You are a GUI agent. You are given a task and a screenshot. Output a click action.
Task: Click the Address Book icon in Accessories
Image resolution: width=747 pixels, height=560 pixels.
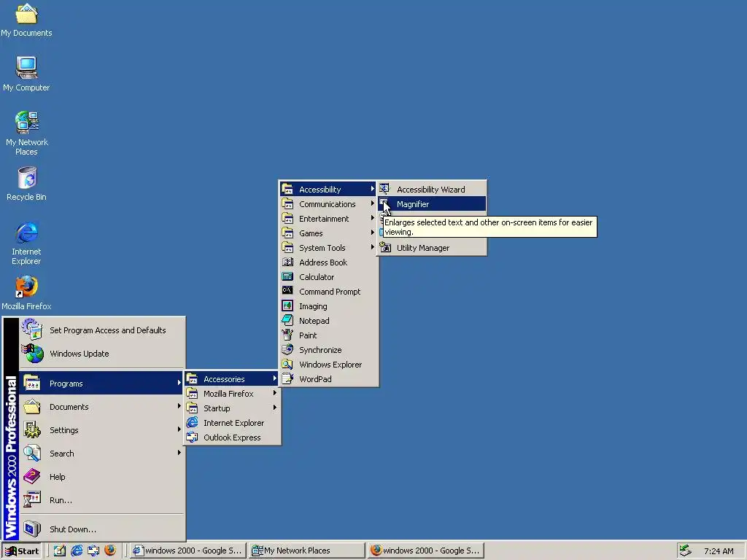pos(287,262)
